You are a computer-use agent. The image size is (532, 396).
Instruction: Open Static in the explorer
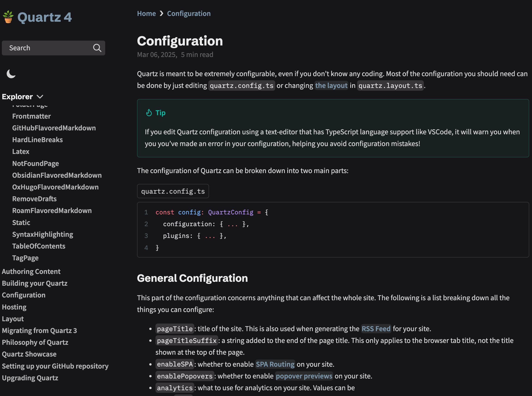point(21,222)
